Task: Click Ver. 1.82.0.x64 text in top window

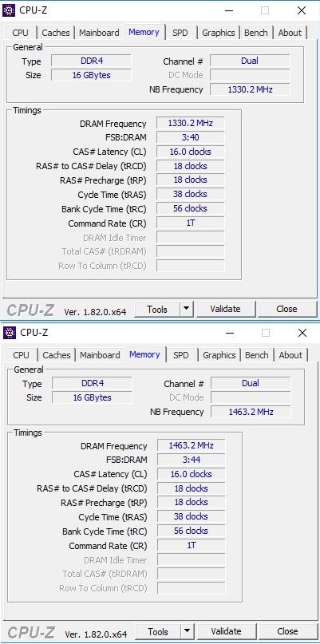Action: (95, 312)
